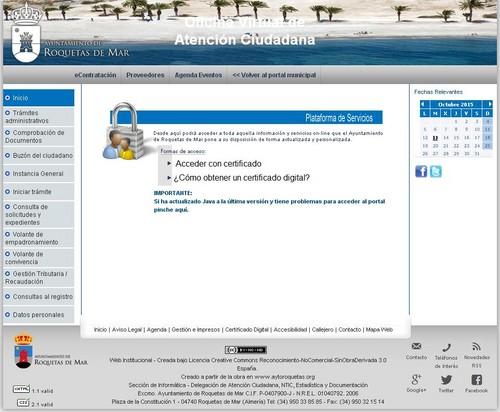Screen dimensions: 500x412
Task: Open Buzón del ciudadano
Action: point(39,156)
